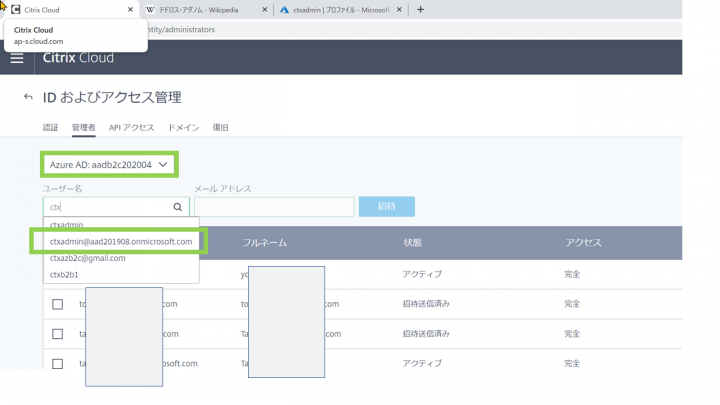The width and height of the screenshot is (720, 405).
Task: Go to the ドメイン tab
Action: pos(183,128)
